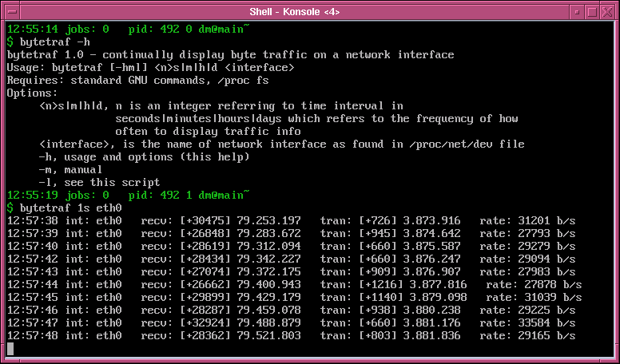Close the Shell - Konsole window
The height and width of the screenshot is (364, 620).
click(607, 12)
